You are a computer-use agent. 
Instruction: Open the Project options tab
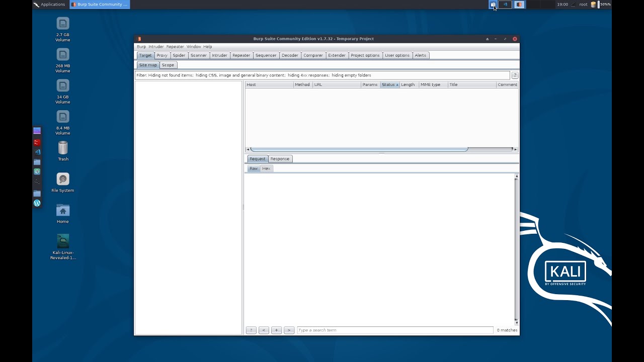point(365,55)
